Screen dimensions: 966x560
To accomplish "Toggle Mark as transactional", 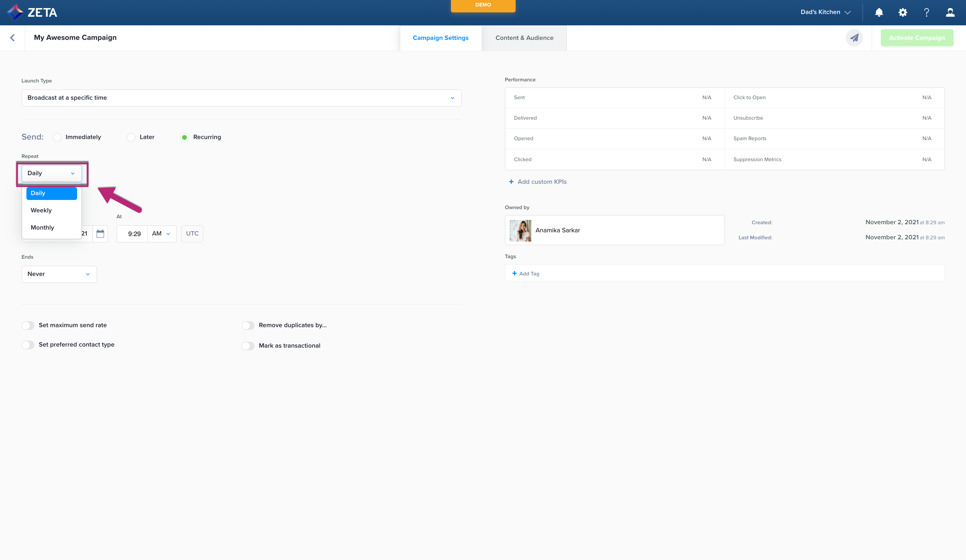I will click(x=248, y=345).
